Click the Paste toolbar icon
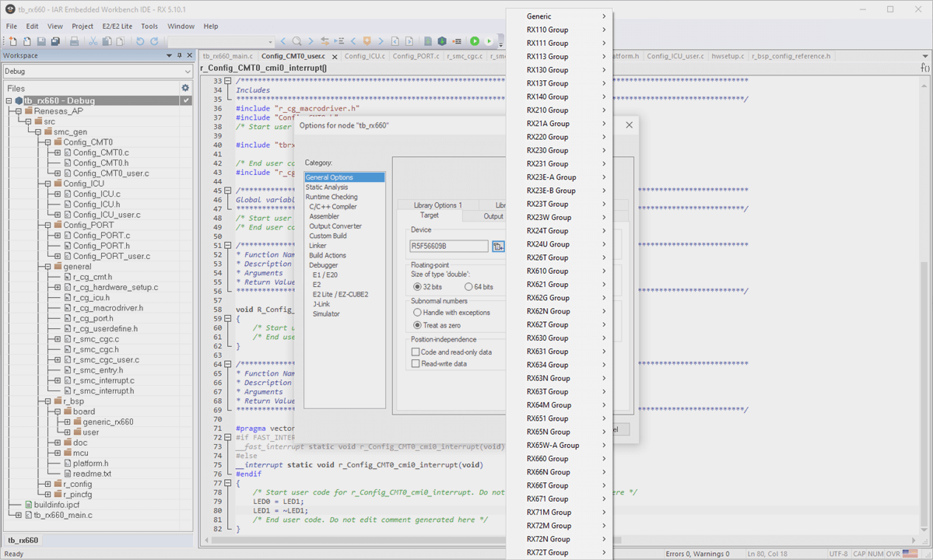The image size is (933, 560). [x=120, y=41]
